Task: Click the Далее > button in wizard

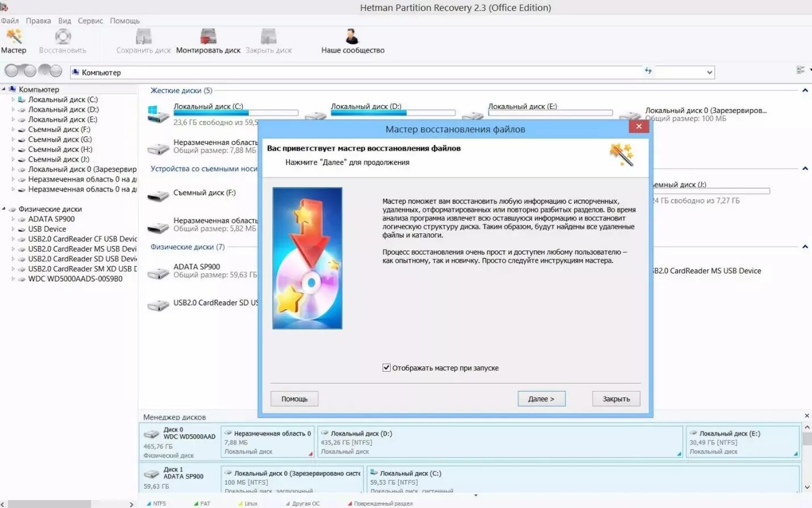Action: click(x=541, y=399)
